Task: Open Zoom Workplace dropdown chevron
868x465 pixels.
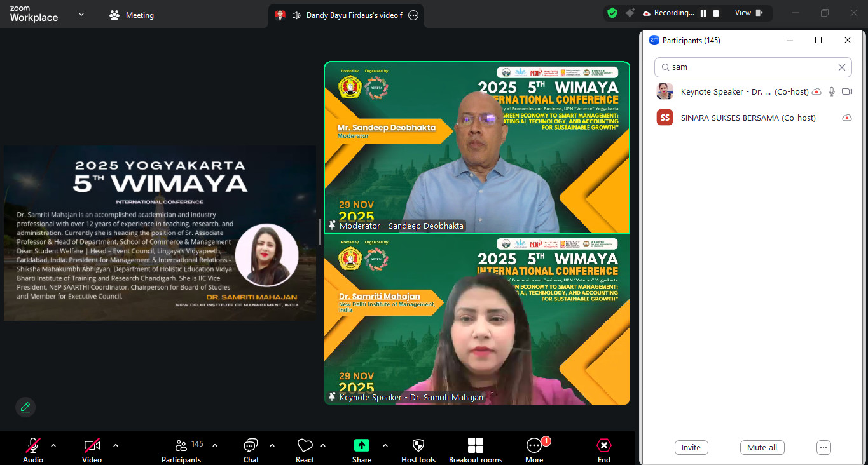Action: (81, 14)
